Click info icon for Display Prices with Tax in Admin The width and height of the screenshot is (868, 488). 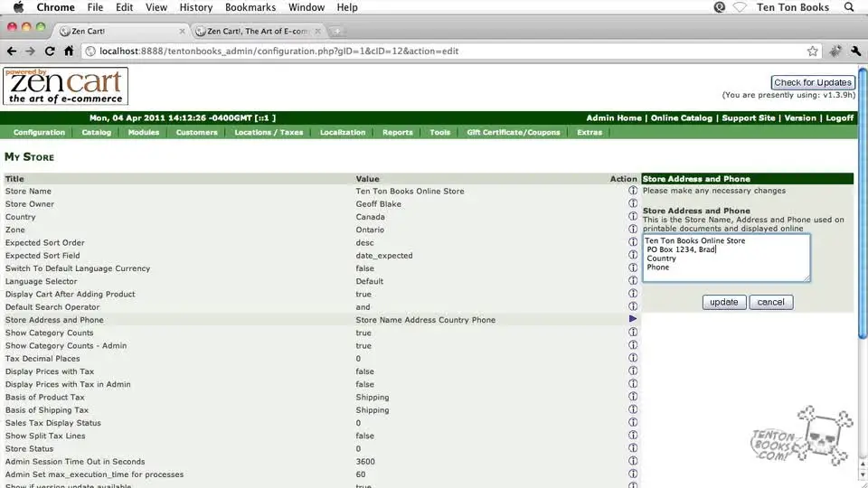click(633, 383)
